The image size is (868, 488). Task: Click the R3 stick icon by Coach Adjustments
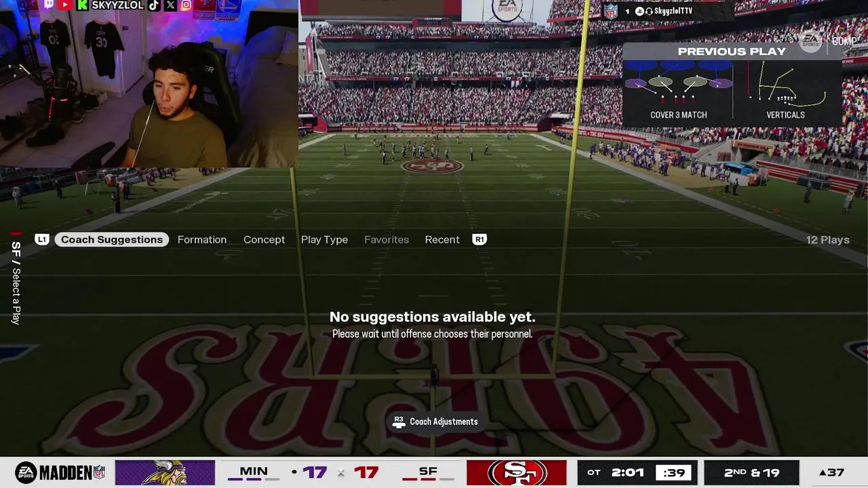click(399, 422)
